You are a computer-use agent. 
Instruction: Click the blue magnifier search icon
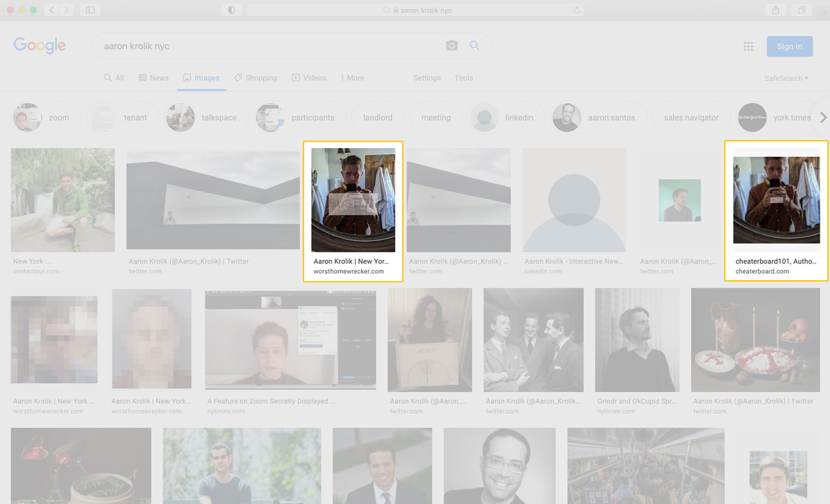[x=474, y=46]
